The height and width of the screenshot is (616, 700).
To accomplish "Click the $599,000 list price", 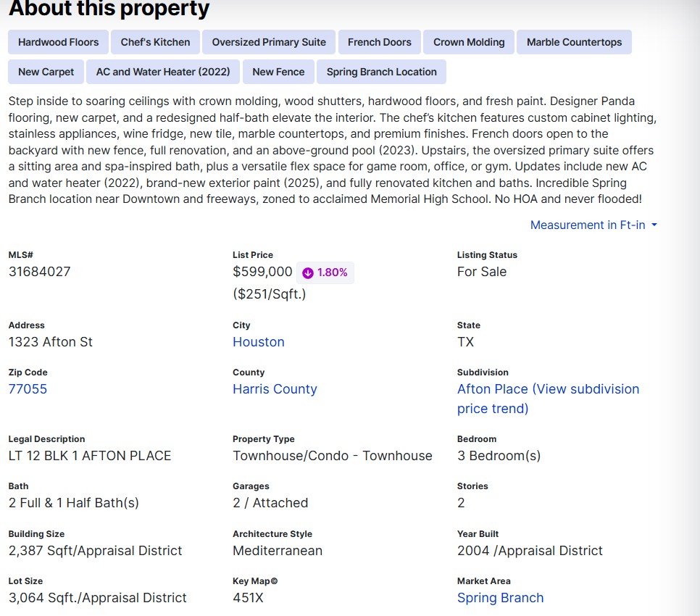I will click(x=262, y=272).
